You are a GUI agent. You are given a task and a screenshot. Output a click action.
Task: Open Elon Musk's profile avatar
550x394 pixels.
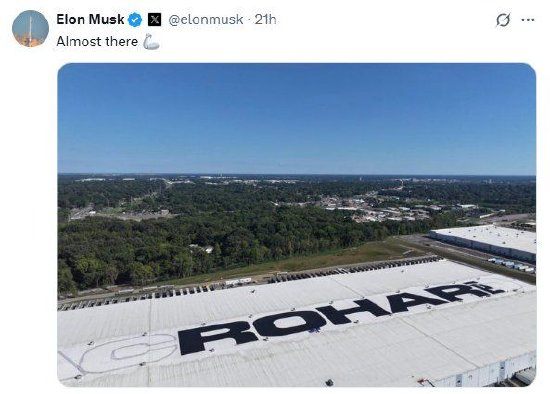point(30,28)
